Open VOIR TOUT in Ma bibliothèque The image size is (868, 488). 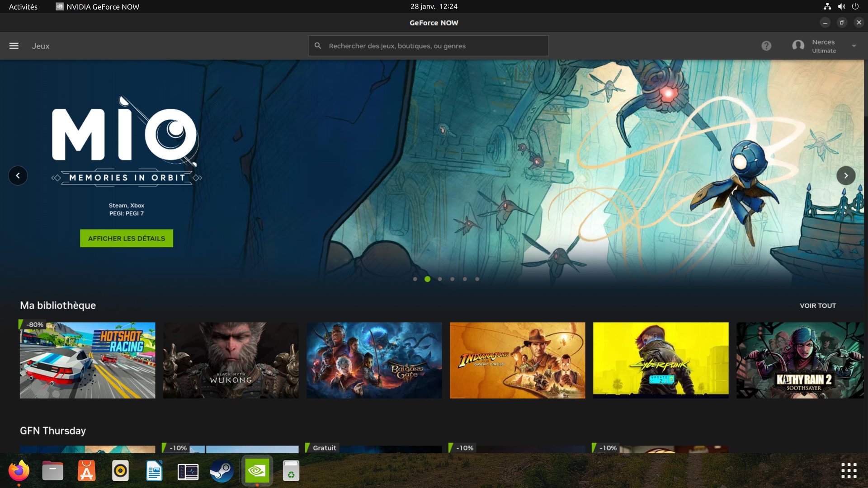[x=817, y=305]
